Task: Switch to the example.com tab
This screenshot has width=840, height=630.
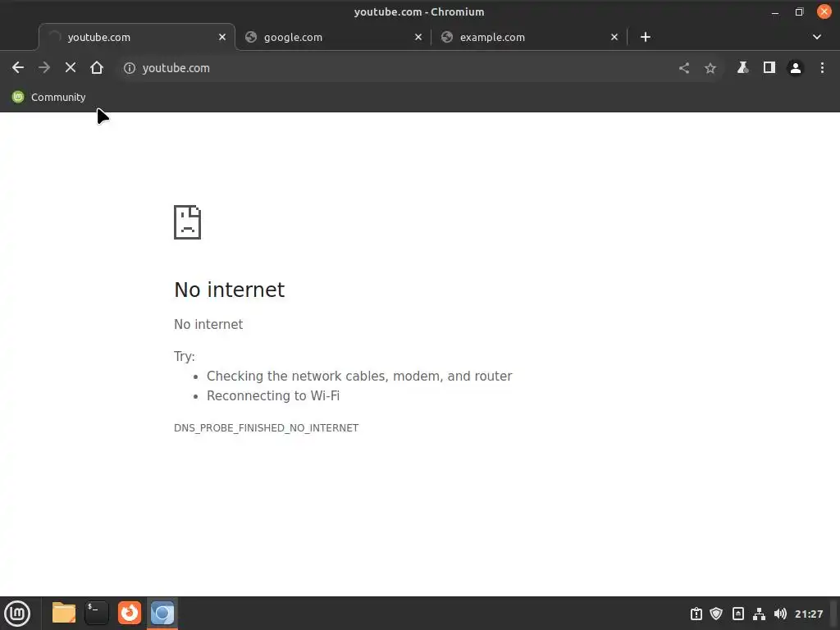Action: coord(529,37)
